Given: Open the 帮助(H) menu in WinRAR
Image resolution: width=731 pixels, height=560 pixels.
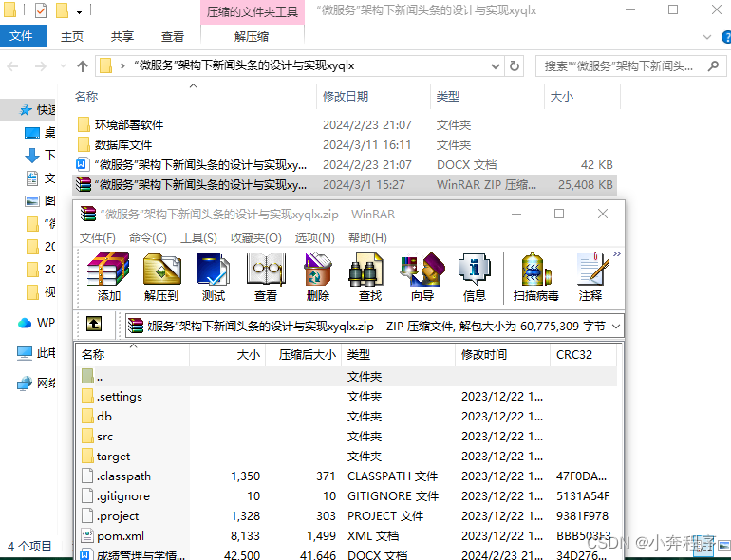Looking at the screenshot, I should [x=367, y=238].
